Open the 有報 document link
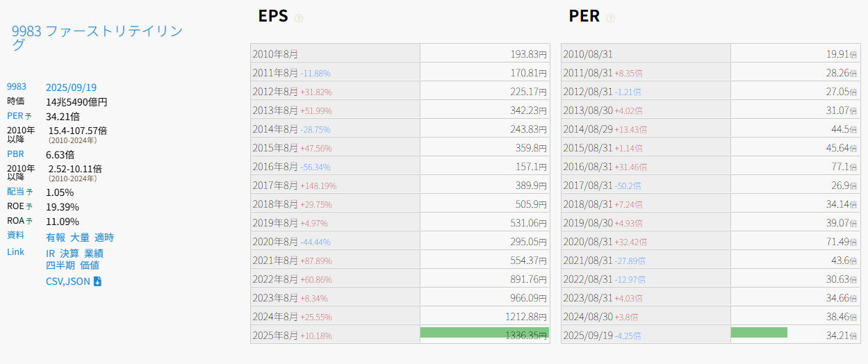 pyautogui.click(x=55, y=238)
